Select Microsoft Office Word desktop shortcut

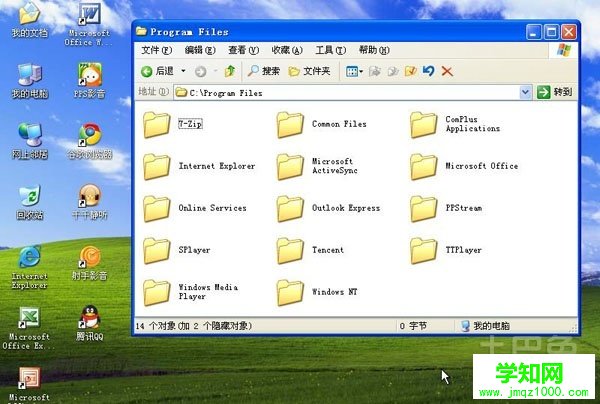pos(89,24)
